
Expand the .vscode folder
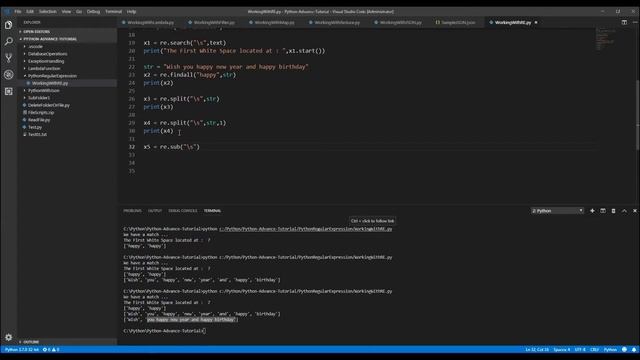pos(35,47)
